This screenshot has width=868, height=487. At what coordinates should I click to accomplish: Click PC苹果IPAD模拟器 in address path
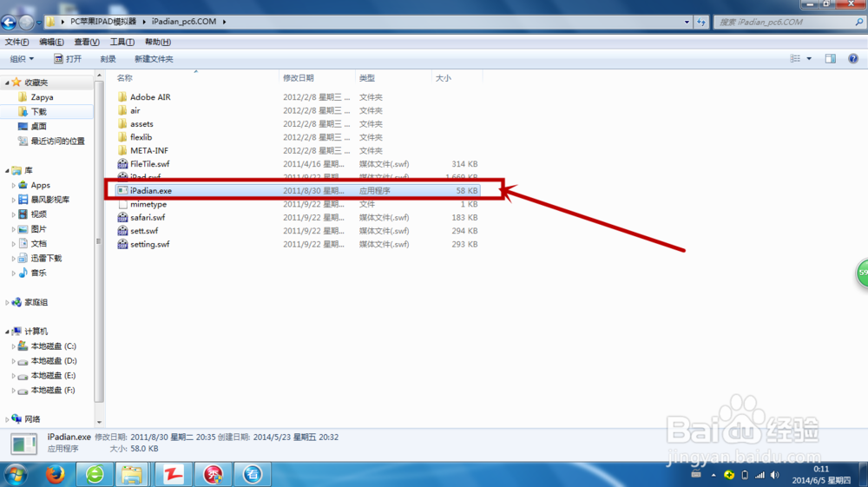click(x=103, y=22)
